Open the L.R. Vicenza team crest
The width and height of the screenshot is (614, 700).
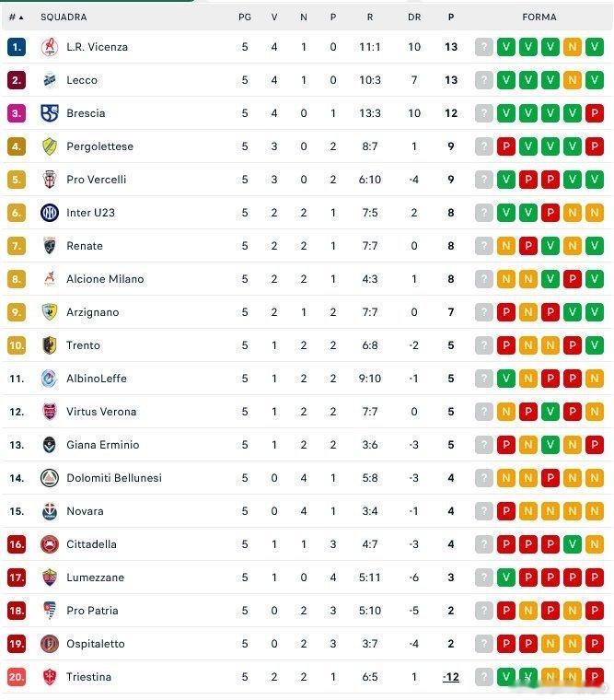click(50, 47)
